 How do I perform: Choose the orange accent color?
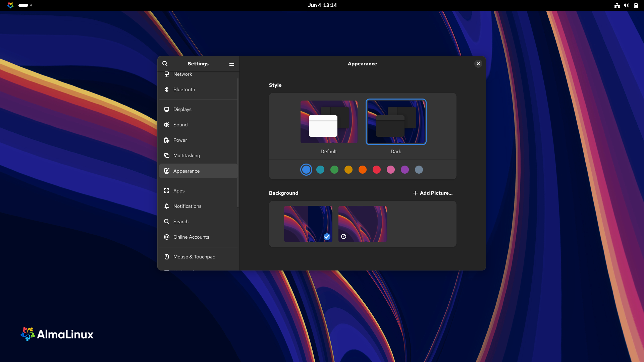pyautogui.click(x=363, y=170)
